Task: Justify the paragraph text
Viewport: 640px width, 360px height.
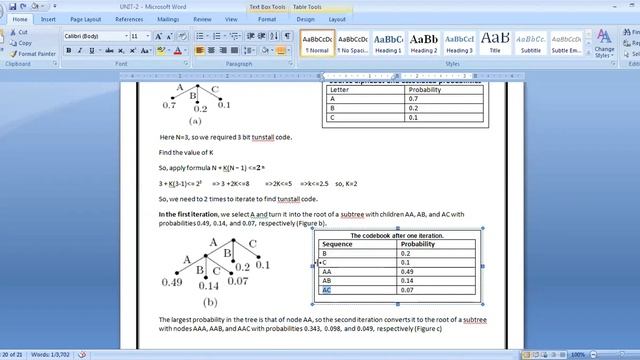Action: point(234,51)
